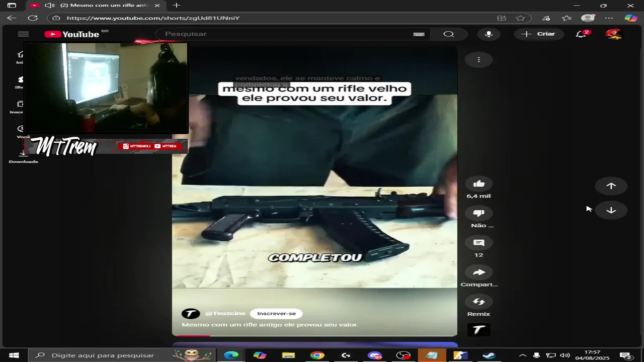Add this page to favorites star

click(x=521, y=18)
